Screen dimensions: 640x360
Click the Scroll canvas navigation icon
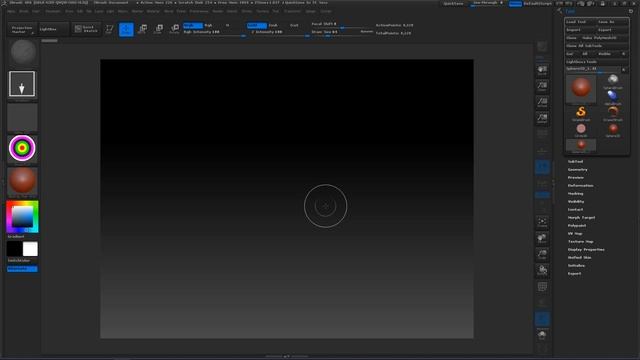(542, 70)
